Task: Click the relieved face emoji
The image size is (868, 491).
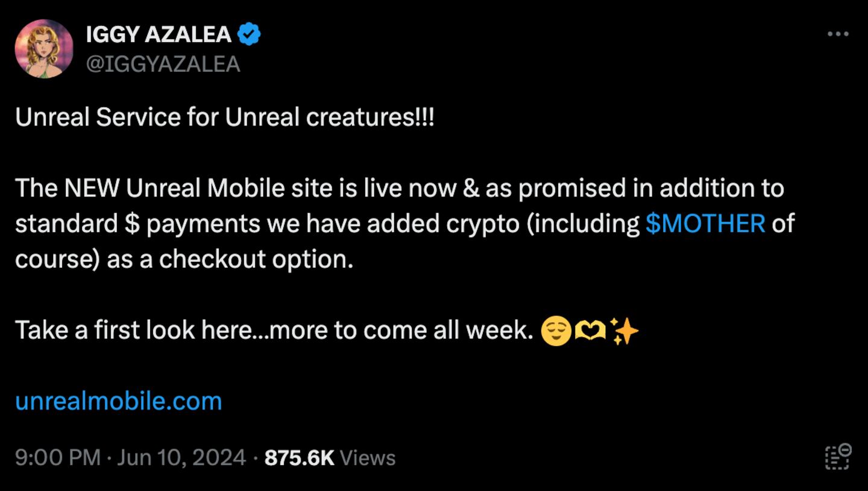Action: point(556,331)
